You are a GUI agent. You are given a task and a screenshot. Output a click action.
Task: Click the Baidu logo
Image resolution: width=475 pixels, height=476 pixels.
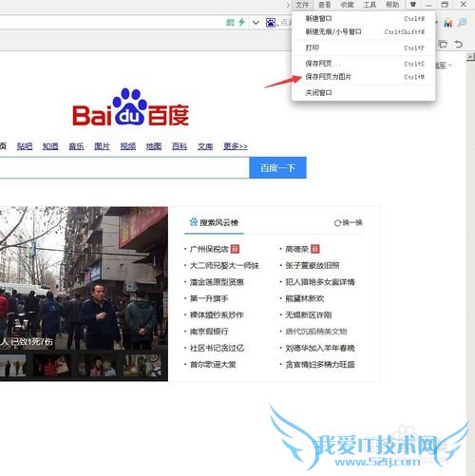[x=131, y=107]
